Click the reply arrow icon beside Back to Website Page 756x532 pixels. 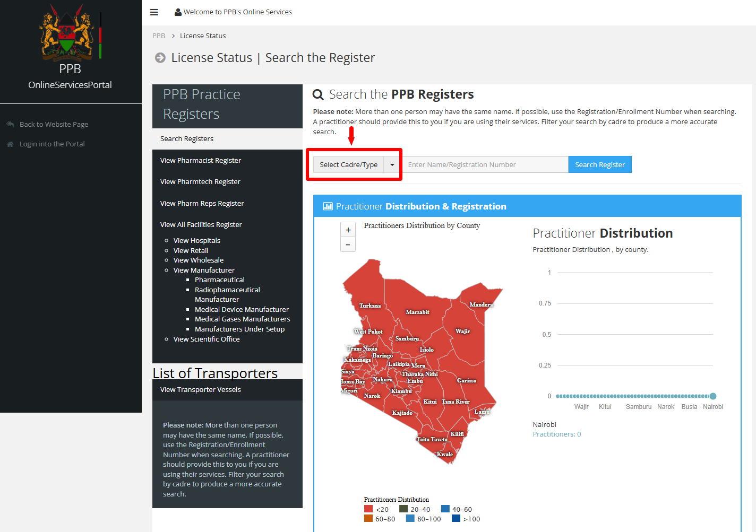pos(10,124)
